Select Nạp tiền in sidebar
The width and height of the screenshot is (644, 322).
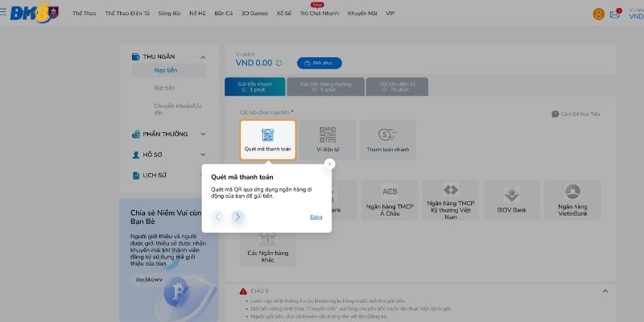coord(169,70)
